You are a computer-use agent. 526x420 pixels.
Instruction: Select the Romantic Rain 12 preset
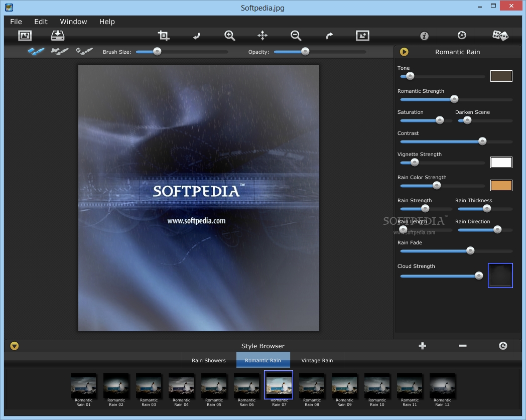click(443, 389)
